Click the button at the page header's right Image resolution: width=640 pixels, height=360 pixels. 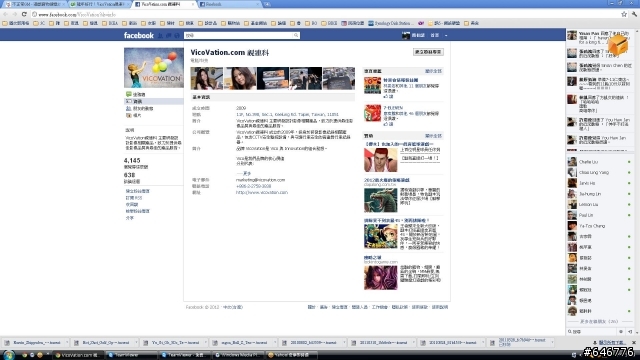pyautogui.click(x=428, y=52)
